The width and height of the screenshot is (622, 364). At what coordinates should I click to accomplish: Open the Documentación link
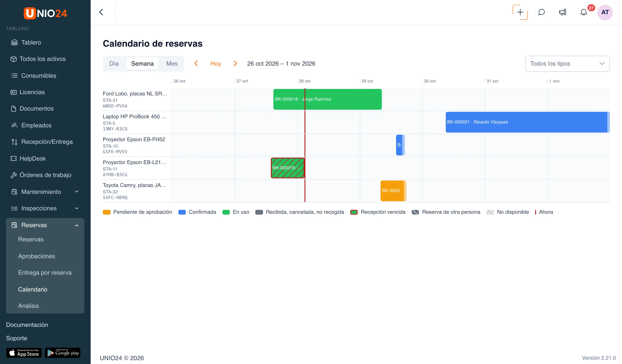[x=27, y=325]
